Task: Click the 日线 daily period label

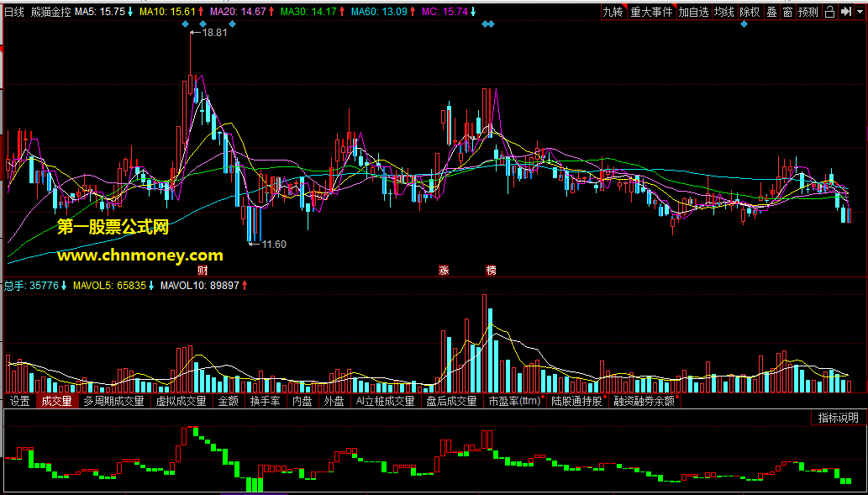Action: (x=15, y=12)
